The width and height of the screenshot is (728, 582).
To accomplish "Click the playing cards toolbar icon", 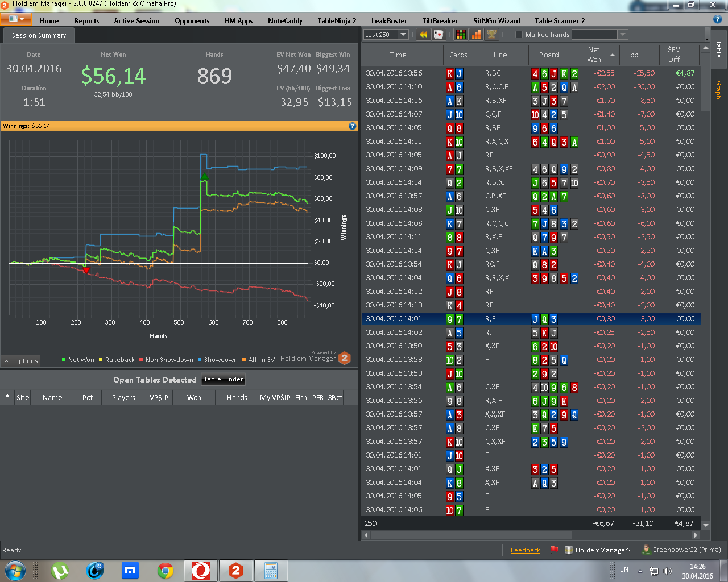I will click(x=439, y=35).
